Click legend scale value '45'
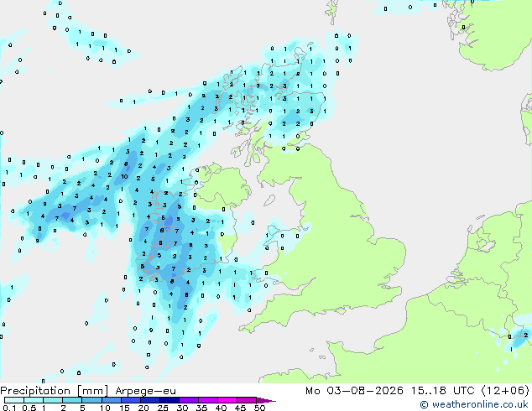532x411 pixels. coord(240,408)
